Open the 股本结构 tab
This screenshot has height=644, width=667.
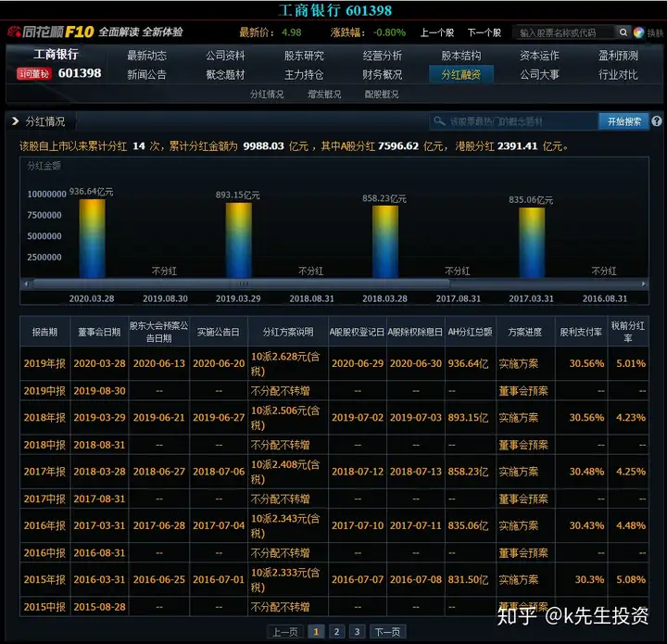pos(461,56)
